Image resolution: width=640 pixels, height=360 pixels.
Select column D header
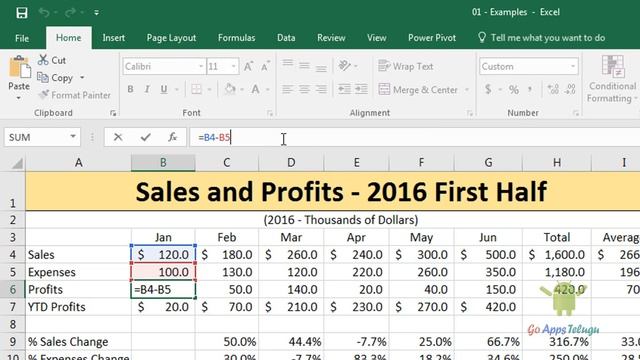pyautogui.click(x=291, y=163)
